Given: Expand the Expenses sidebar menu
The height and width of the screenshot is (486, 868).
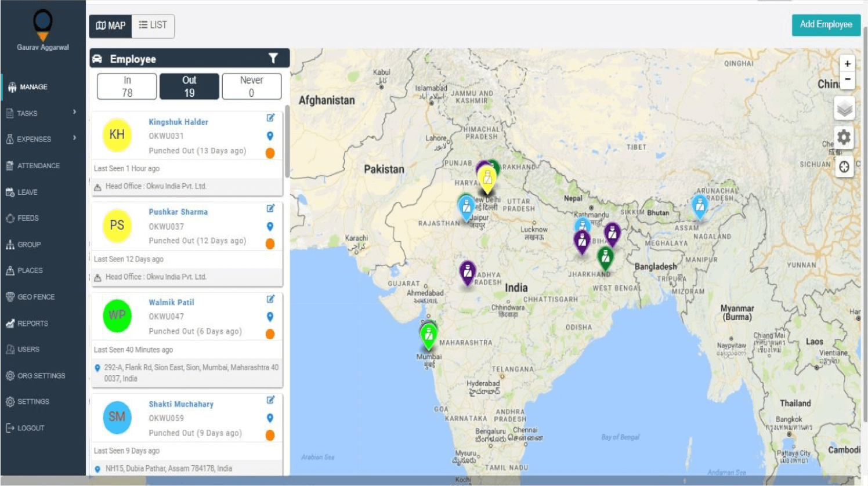Looking at the screenshot, I should [x=34, y=139].
